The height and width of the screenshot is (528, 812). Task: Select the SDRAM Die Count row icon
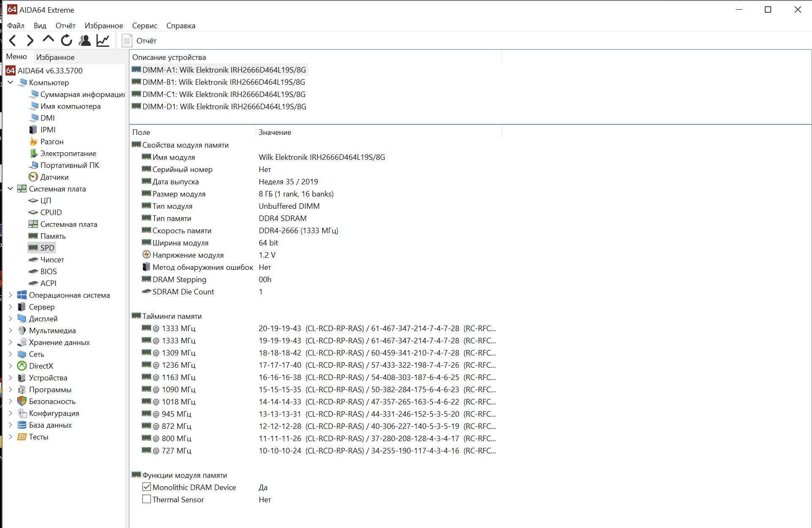click(x=146, y=291)
